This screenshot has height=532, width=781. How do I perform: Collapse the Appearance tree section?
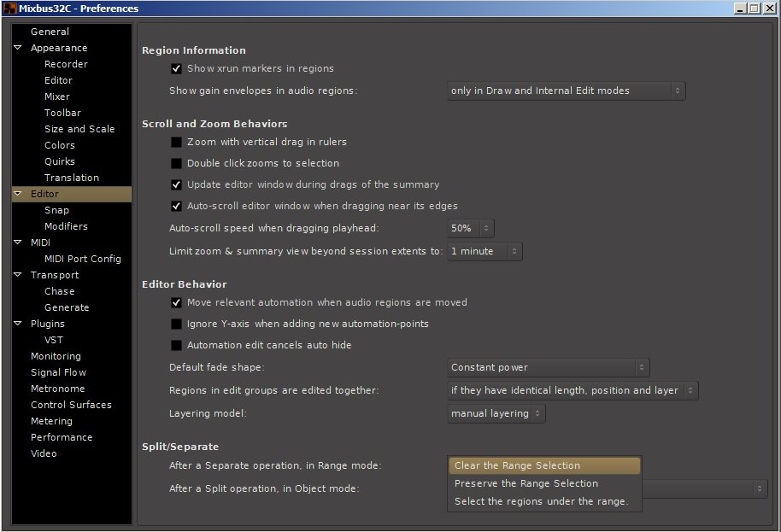(x=18, y=48)
